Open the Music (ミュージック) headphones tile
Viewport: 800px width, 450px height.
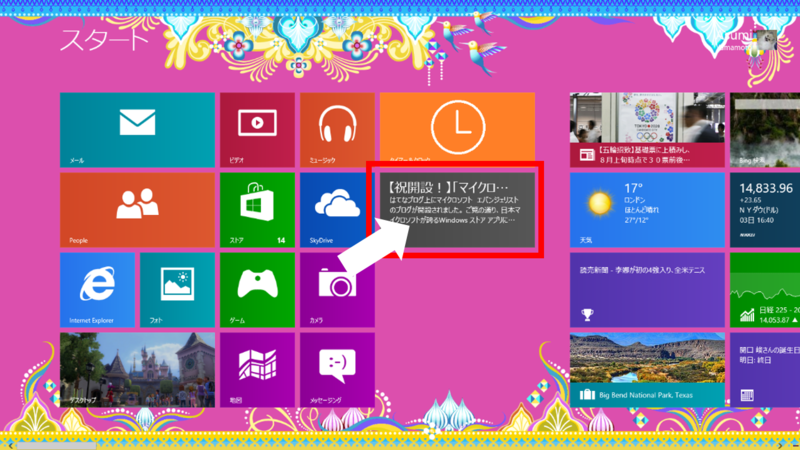pyautogui.click(x=337, y=130)
